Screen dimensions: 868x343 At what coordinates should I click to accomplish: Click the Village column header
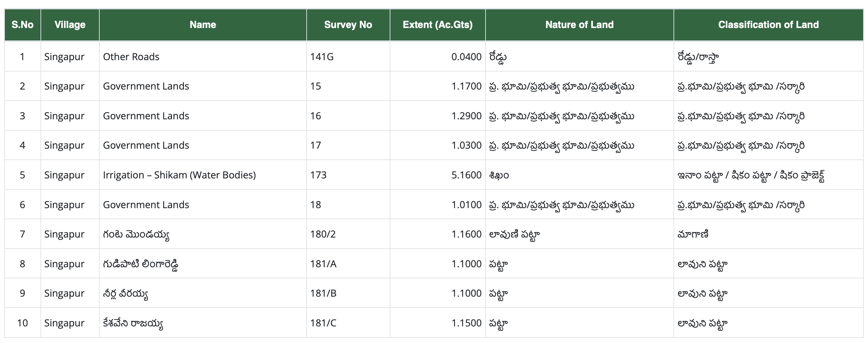[69, 25]
